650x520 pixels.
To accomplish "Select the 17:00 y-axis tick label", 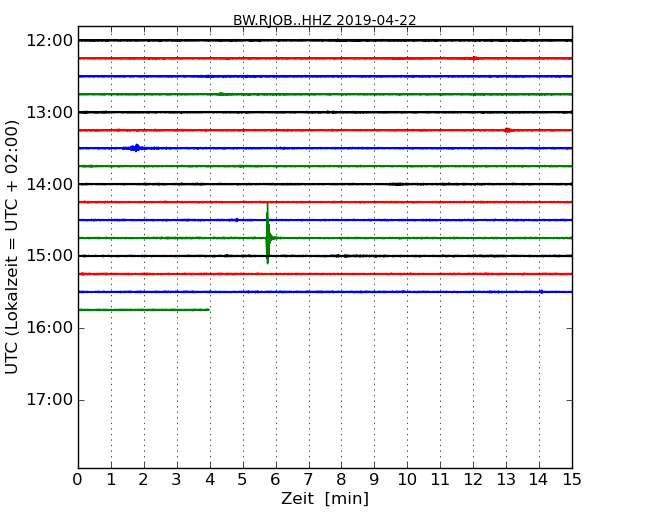I will pyautogui.click(x=49, y=400).
